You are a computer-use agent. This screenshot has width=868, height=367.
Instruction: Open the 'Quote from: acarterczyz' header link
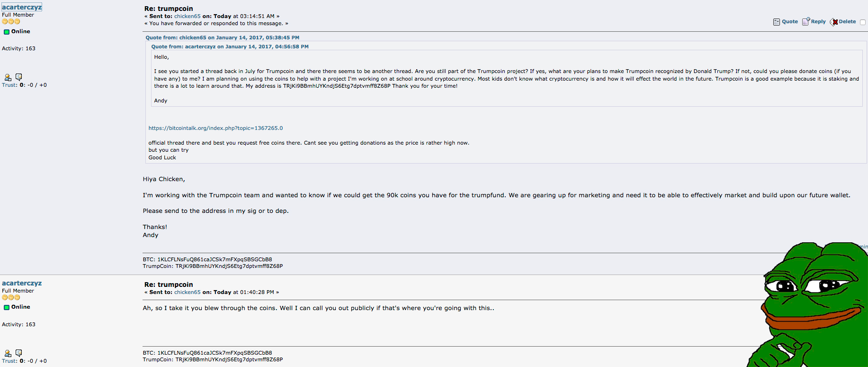tap(230, 46)
